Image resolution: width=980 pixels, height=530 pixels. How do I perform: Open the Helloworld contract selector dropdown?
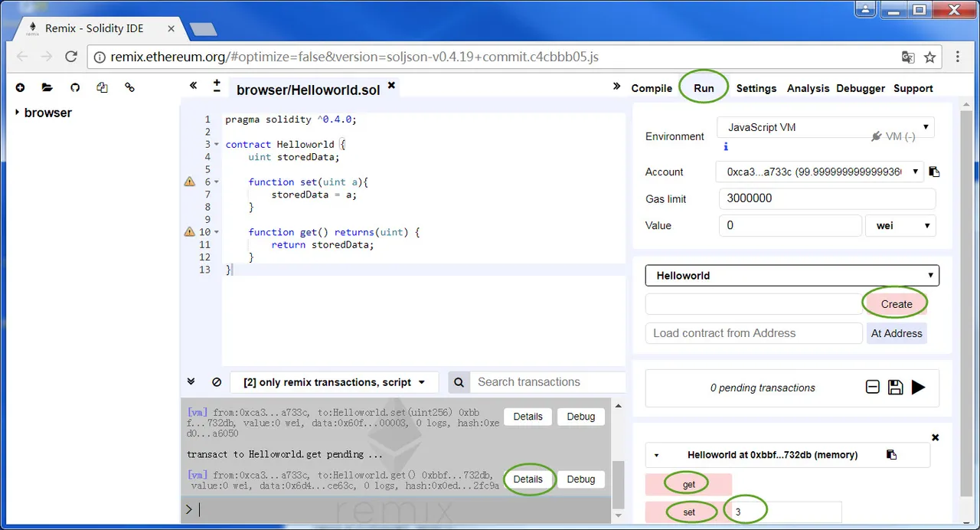(792, 276)
